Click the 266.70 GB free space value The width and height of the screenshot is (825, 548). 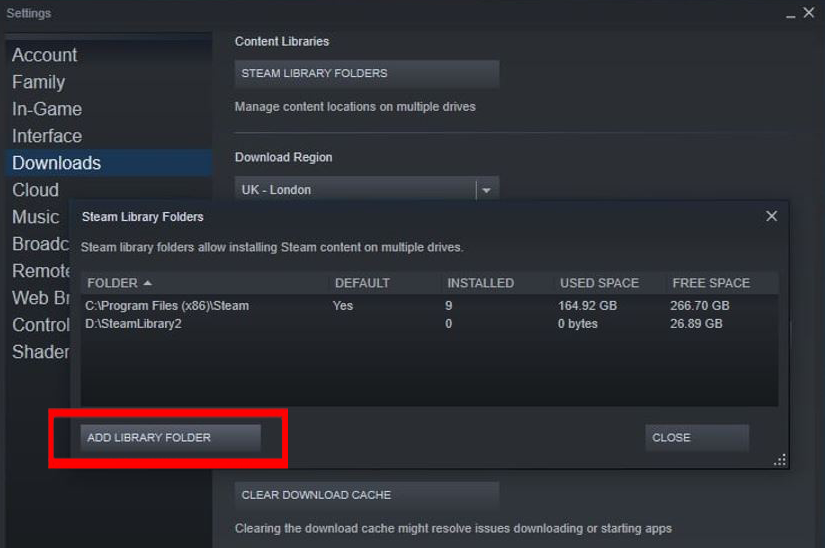(x=700, y=306)
